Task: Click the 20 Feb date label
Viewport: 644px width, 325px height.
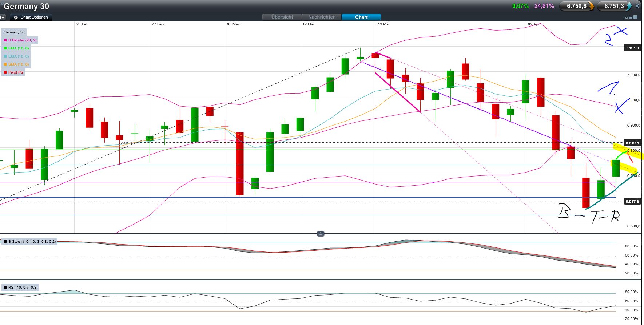Action: 82,24
